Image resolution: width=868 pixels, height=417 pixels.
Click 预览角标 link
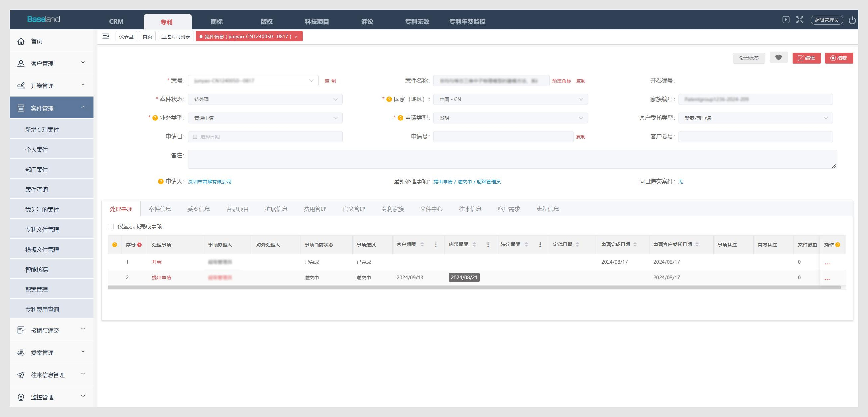561,81
